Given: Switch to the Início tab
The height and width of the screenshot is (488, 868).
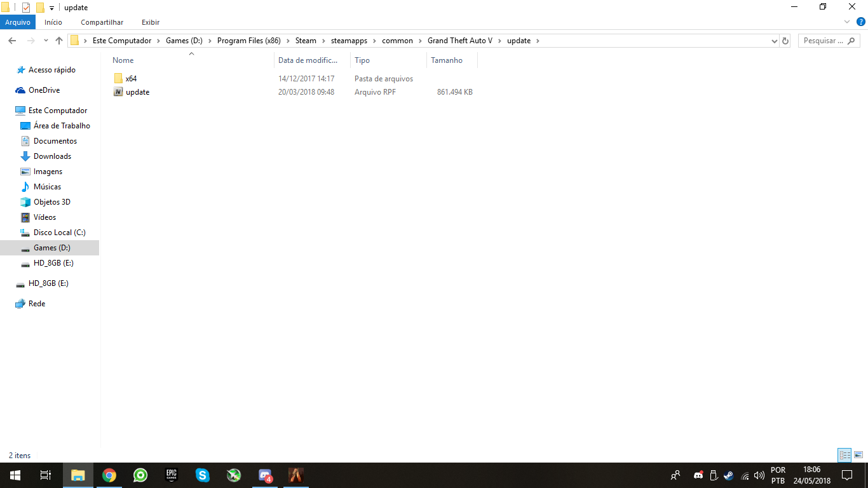Looking at the screenshot, I should [53, 22].
